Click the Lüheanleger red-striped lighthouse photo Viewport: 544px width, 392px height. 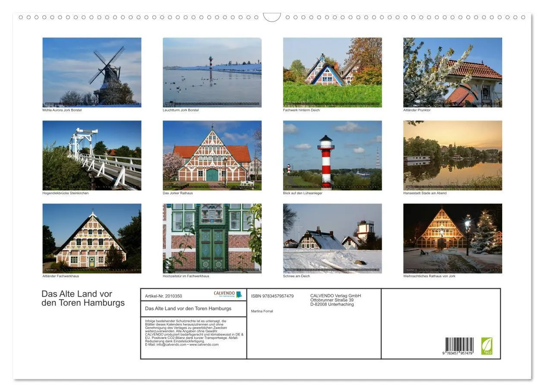[332, 155]
